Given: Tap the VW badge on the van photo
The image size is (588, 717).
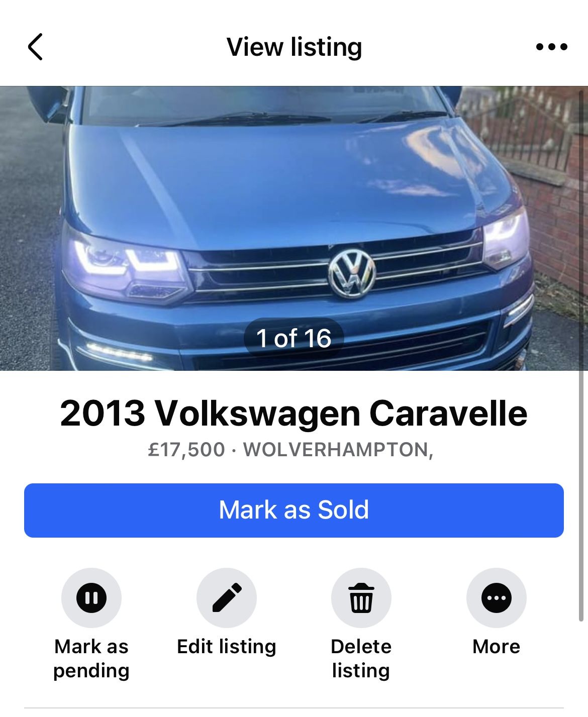Looking at the screenshot, I should coord(352,273).
